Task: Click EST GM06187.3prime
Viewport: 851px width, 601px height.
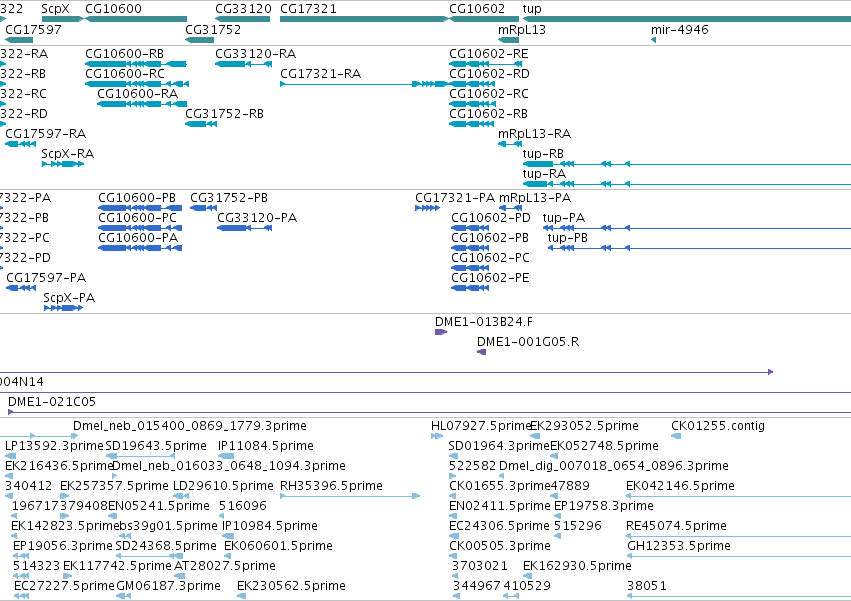Action: click(x=168, y=586)
